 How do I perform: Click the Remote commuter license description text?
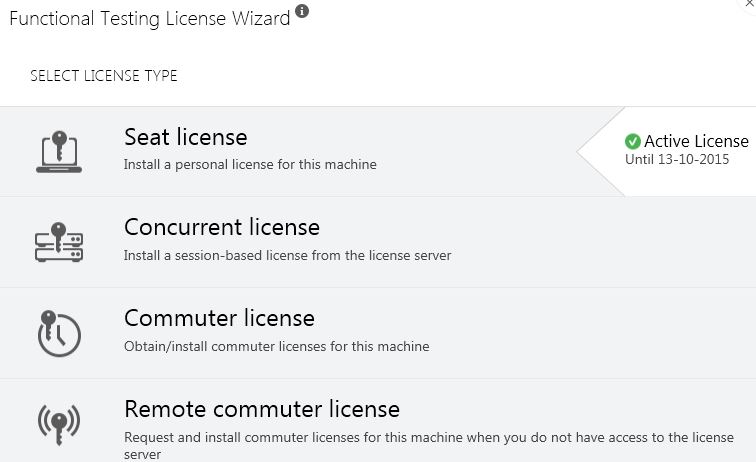coord(429,446)
